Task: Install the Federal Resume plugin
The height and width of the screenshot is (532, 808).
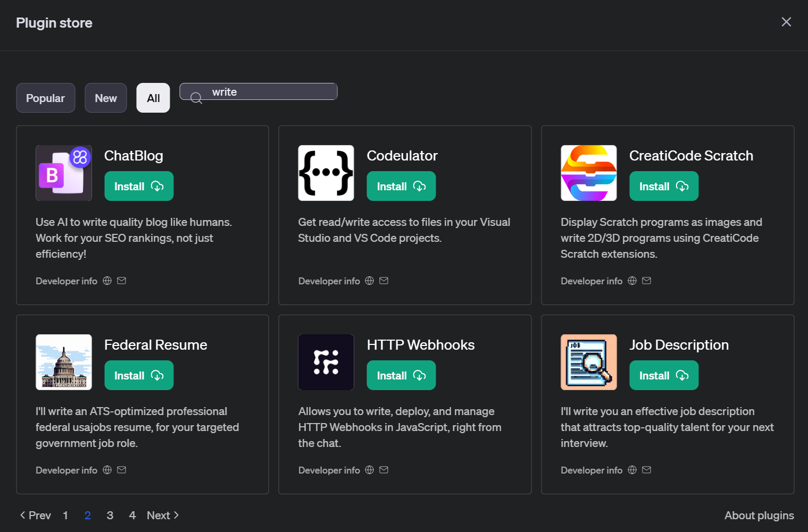Action: point(138,375)
